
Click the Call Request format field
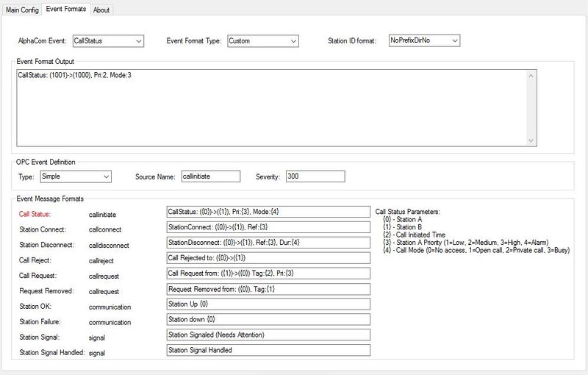268,274
